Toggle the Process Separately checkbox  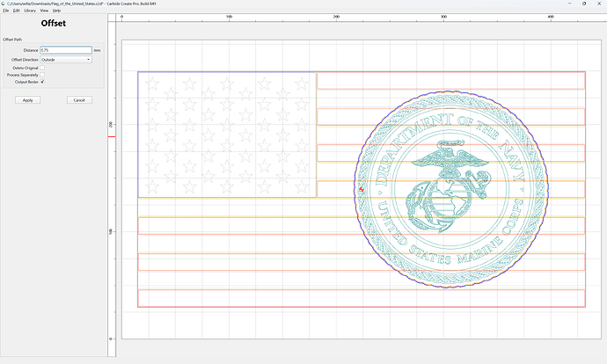[42, 75]
